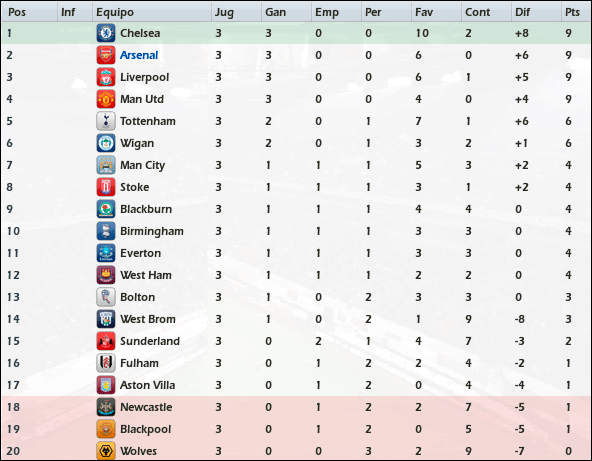Click the Chelsea club crest icon
The image size is (592, 461).
(x=106, y=33)
